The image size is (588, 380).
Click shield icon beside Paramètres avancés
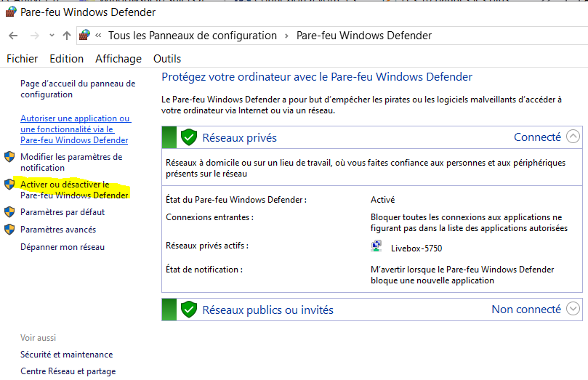(9, 229)
